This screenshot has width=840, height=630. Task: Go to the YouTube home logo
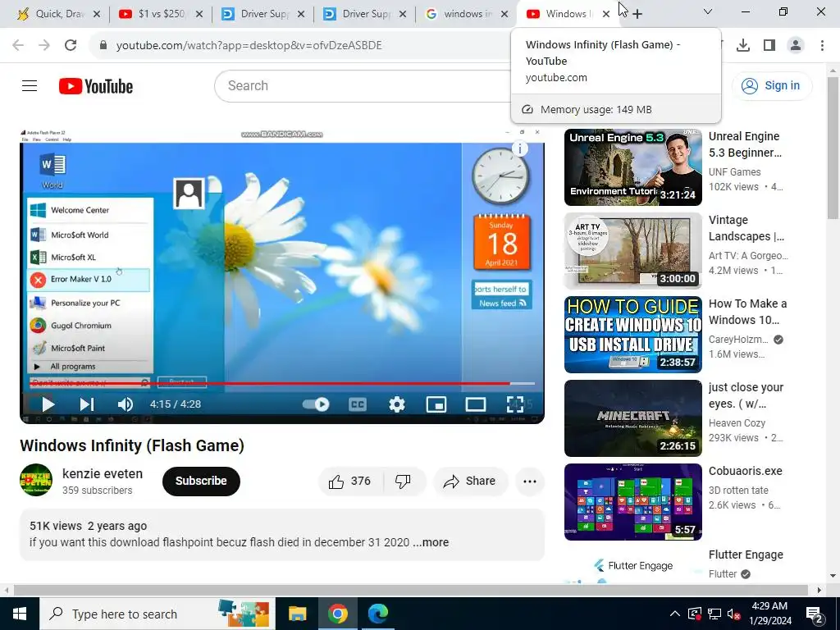[96, 86]
